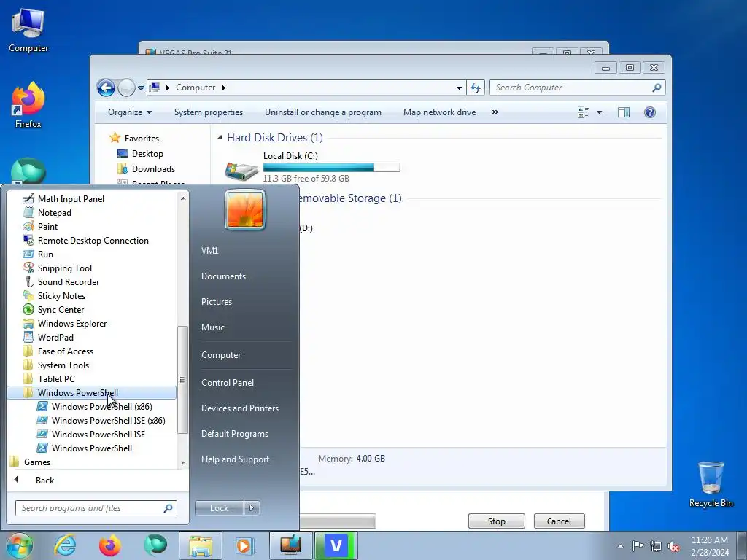Click the user account picture in Start menu
The height and width of the screenshot is (560, 747).
click(x=245, y=209)
